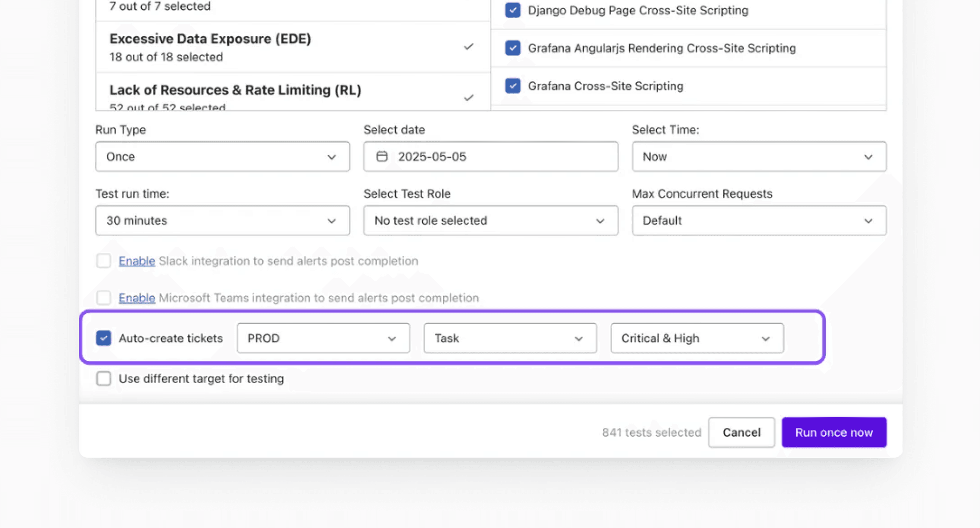
Task: Click the 18 out of 18 selected text
Action: point(166,57)
